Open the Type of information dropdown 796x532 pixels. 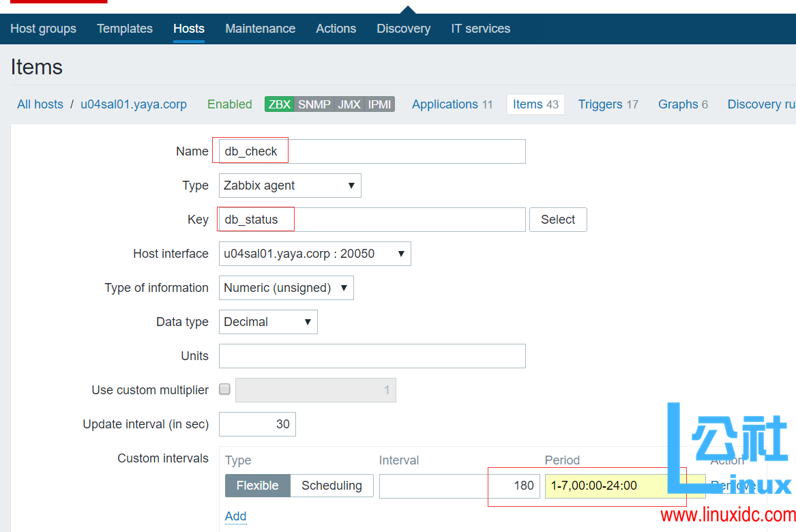click(x=286, y=287)
